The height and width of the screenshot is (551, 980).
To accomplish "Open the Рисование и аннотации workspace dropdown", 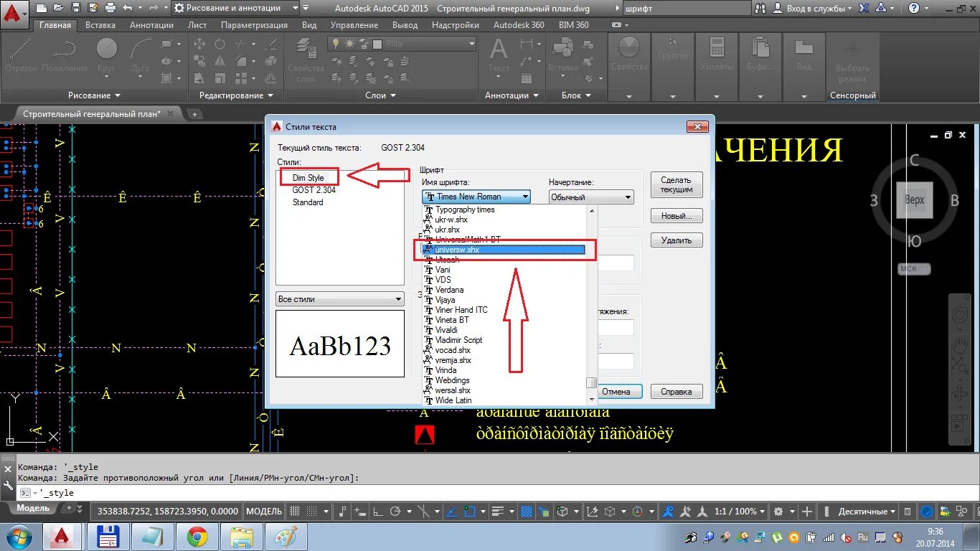I will (x=235, y=8).
